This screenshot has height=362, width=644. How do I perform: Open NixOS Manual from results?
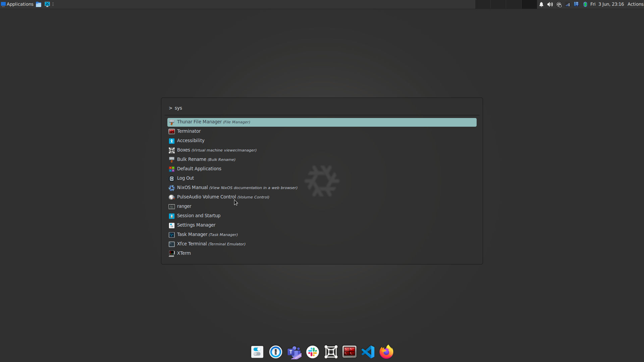[192, 188]
